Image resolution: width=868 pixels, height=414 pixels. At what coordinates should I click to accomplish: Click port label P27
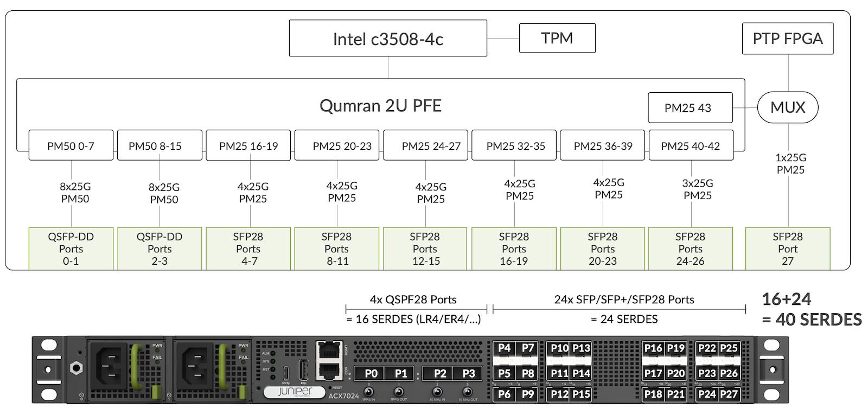(729, 394)
